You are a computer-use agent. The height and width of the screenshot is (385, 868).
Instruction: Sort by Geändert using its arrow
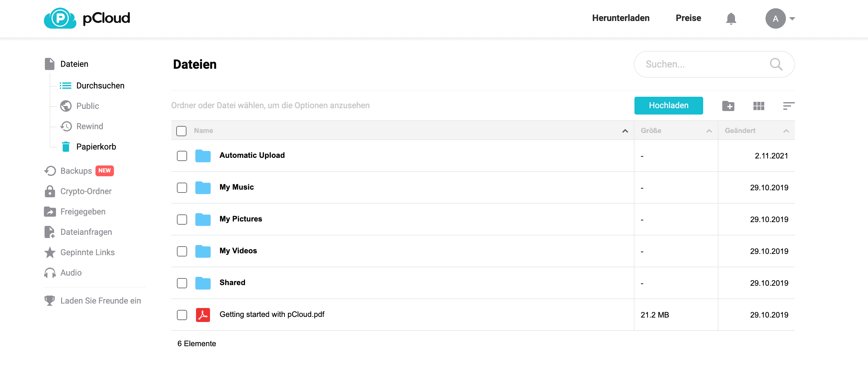(786, 131)
